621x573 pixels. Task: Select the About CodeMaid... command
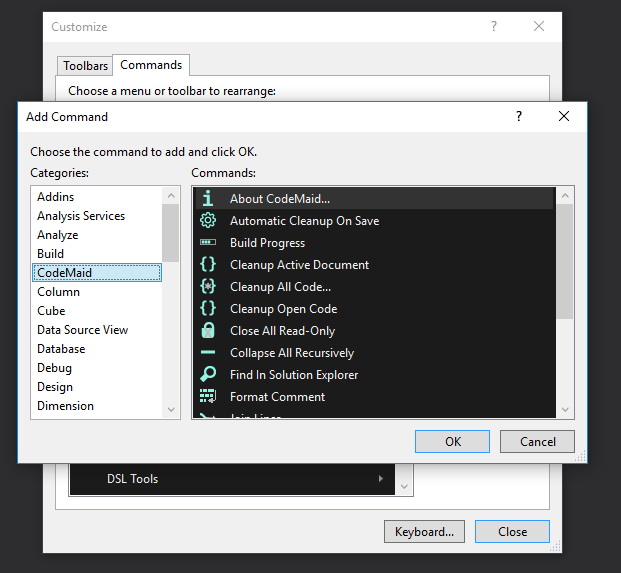[x=374, y=198]
